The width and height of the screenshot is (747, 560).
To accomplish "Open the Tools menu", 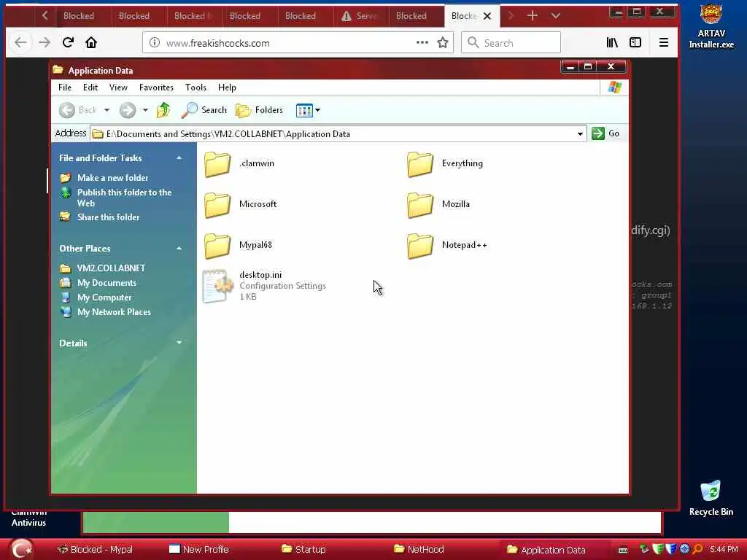I will click(x=196, y=87).
